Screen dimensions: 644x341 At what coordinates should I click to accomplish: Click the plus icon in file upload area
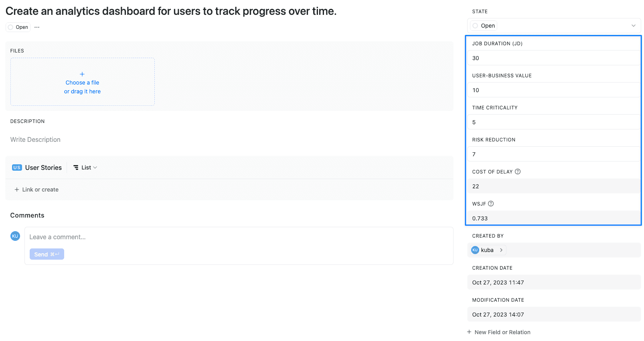tap(82, 74)
